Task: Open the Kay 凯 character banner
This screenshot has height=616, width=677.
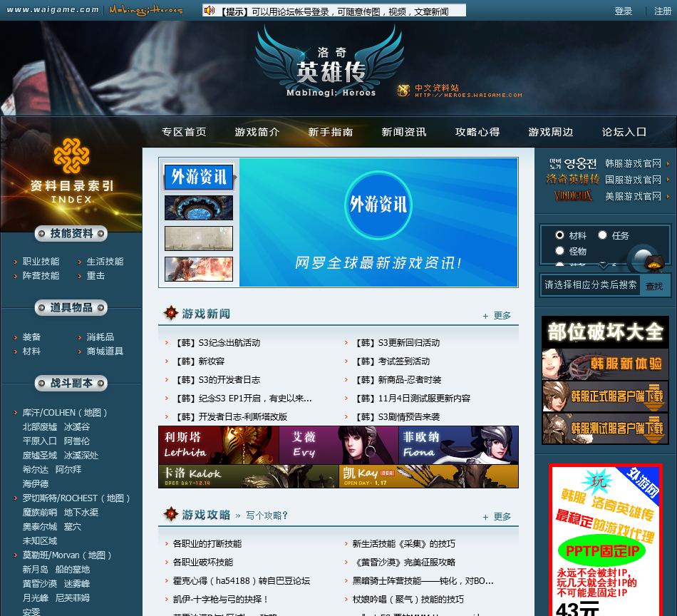Action: [x=429, y=476]
